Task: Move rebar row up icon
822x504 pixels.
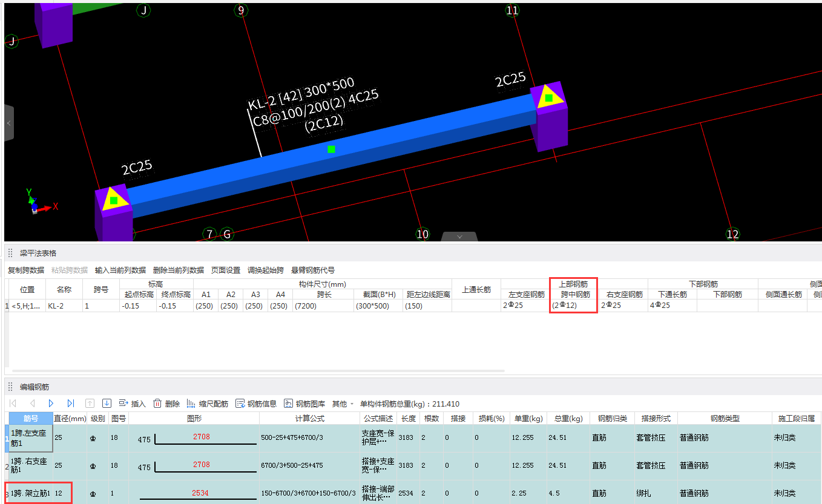Action: coord(90,403)
